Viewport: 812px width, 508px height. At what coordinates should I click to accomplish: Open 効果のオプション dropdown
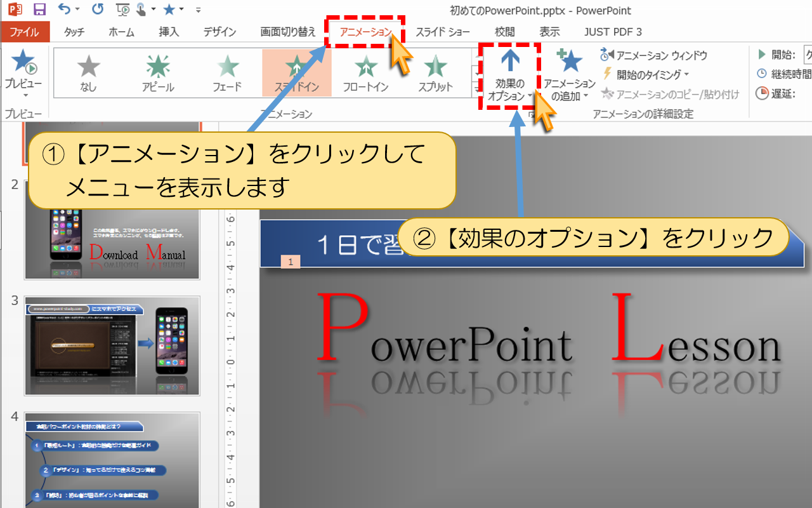[x=511, y=76]
